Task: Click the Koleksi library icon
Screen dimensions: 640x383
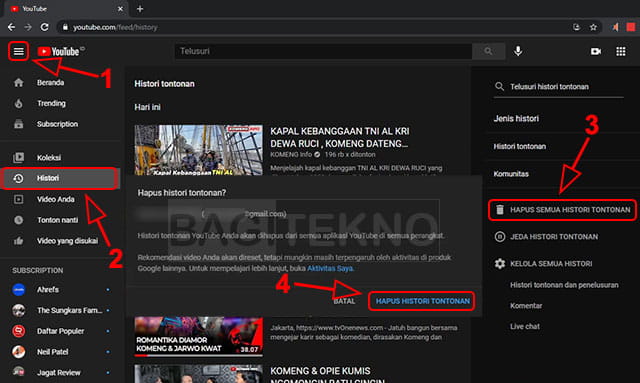Action: point(18,158)
